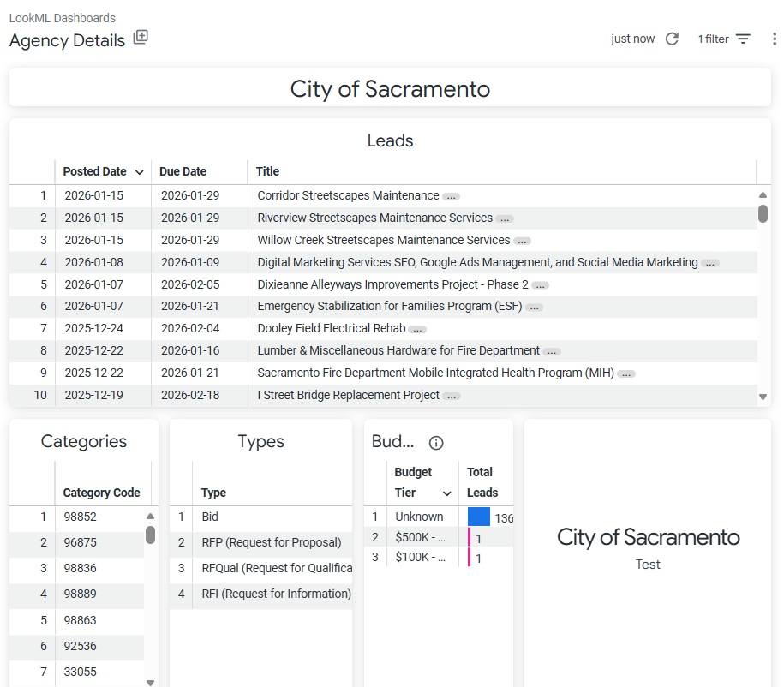Click category code 98852 cell
Screen dimensions: 784x687
click(x=81, y=517)
